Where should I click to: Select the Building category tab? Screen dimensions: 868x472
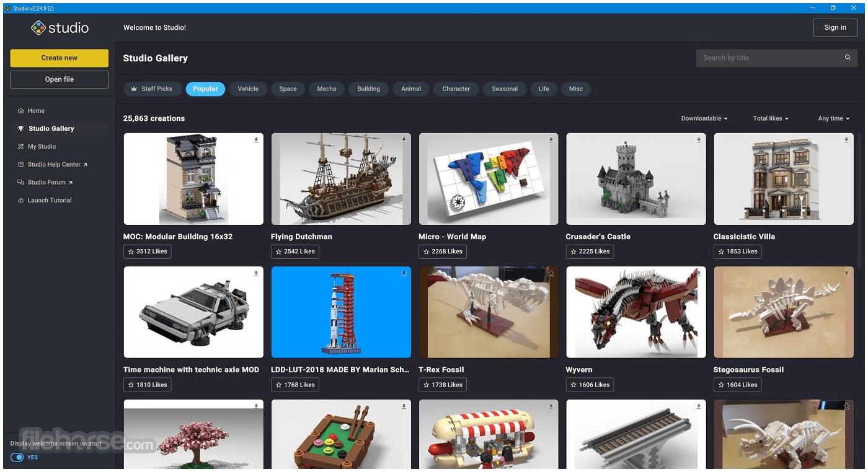pos(368,89)
